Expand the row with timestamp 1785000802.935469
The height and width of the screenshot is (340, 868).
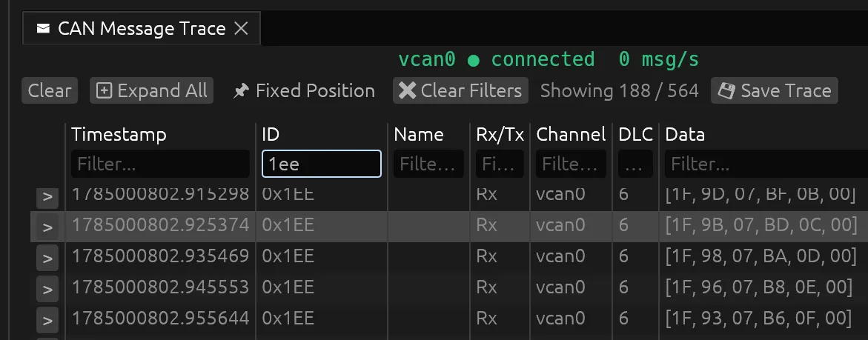click(47, 259)
